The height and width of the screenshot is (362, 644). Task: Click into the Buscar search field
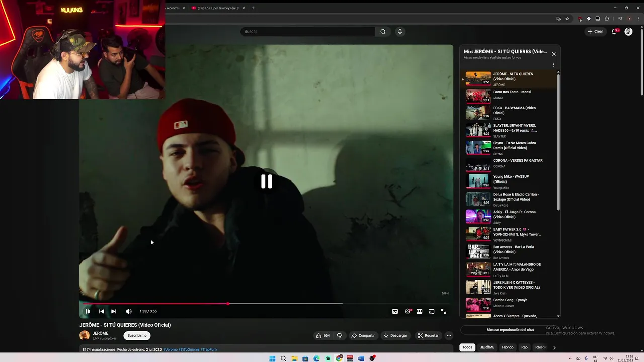click(x=307, y=32)
